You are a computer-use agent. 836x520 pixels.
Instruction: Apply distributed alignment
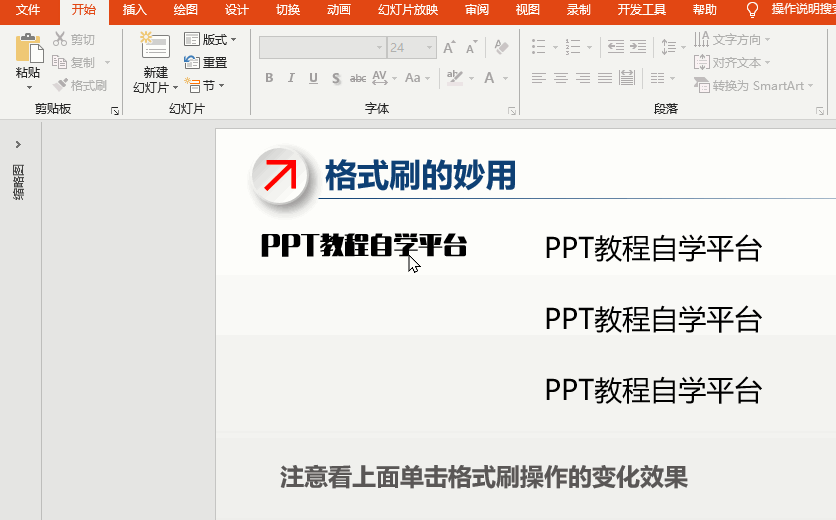coord(627,78)
